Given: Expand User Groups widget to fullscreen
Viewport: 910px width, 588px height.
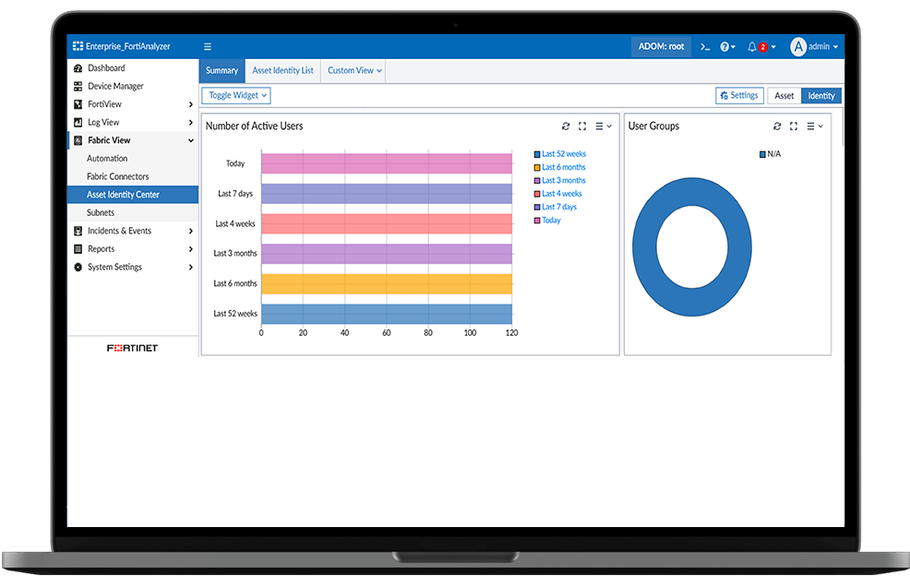Looking at the screenshot, I should 794,126.
